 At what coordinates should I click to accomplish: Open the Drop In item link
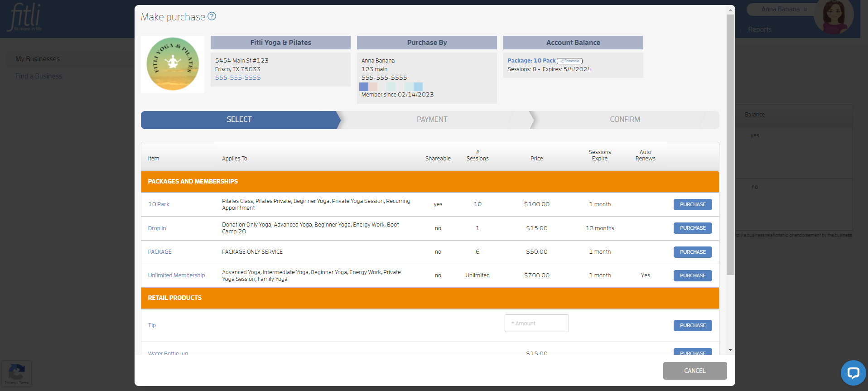coord(157,228)
